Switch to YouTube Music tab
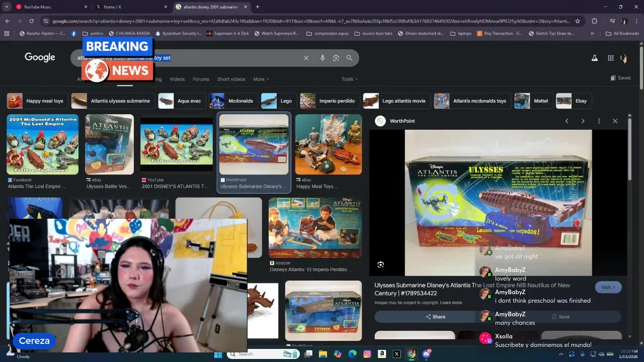 tap(50, 7)
